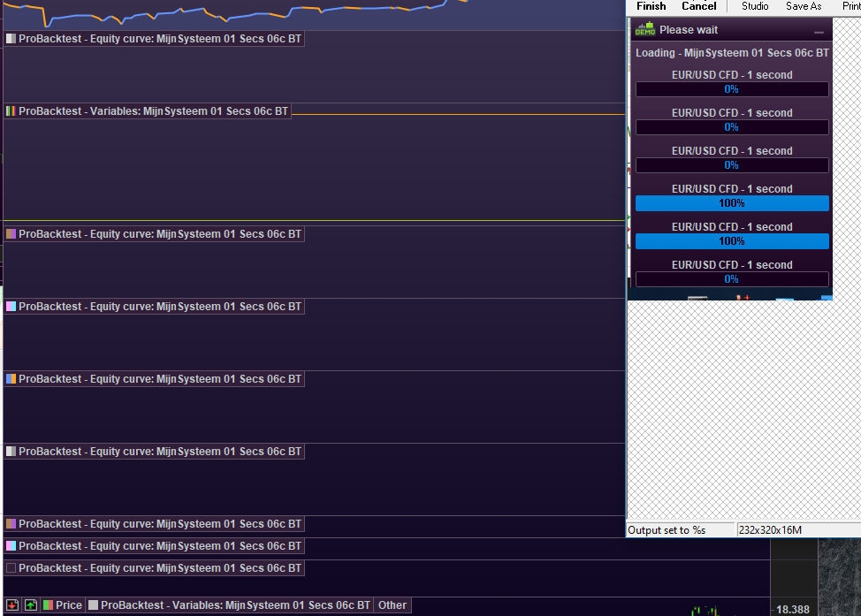
Task: Click grey swatch beside bottom ProBacktest Variables tab
Action: (94, 605)
